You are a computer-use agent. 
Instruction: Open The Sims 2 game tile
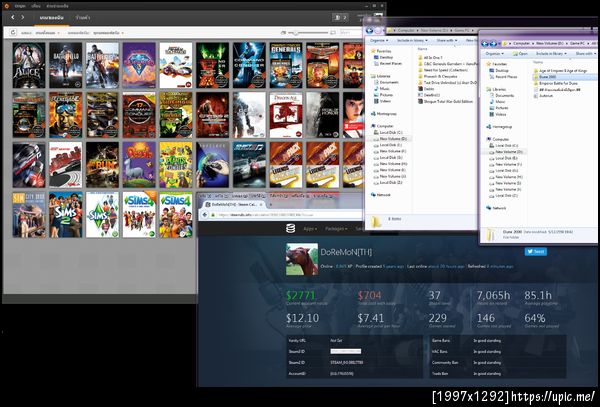coord(65,215)
